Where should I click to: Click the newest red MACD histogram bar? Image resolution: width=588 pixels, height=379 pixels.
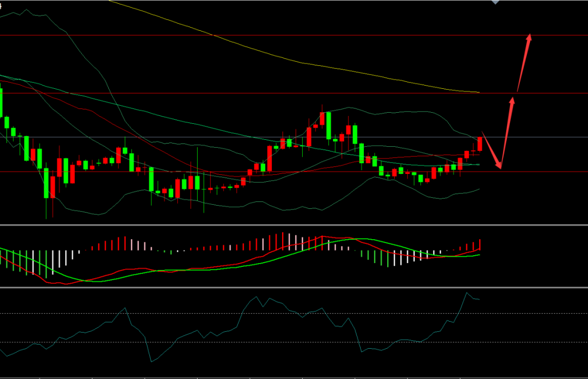point(480,245)
